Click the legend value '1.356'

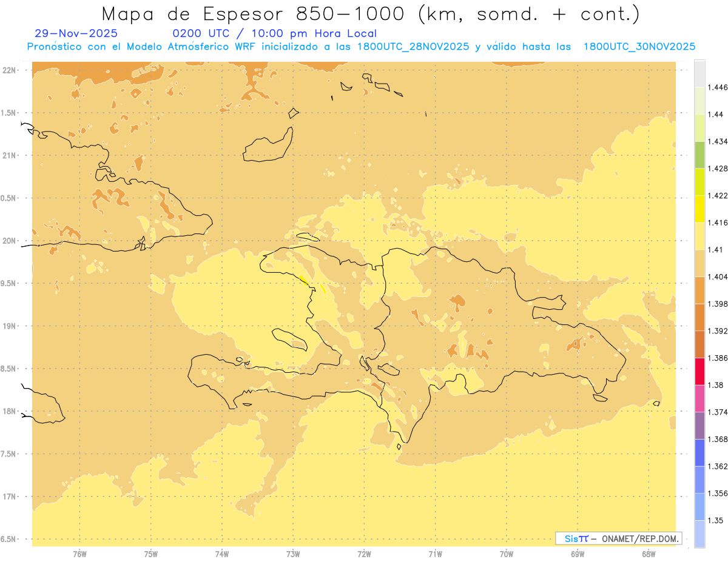tap(718, 493)
